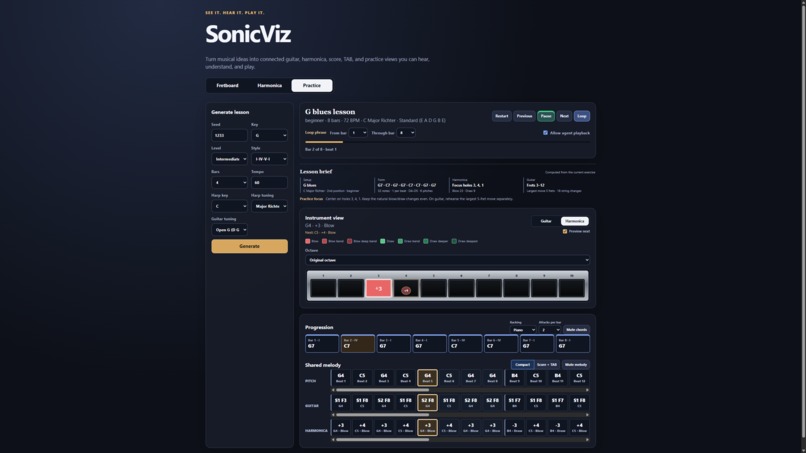Select the highlighted Bar 2 C7 progression card

[x=358, y=343]
